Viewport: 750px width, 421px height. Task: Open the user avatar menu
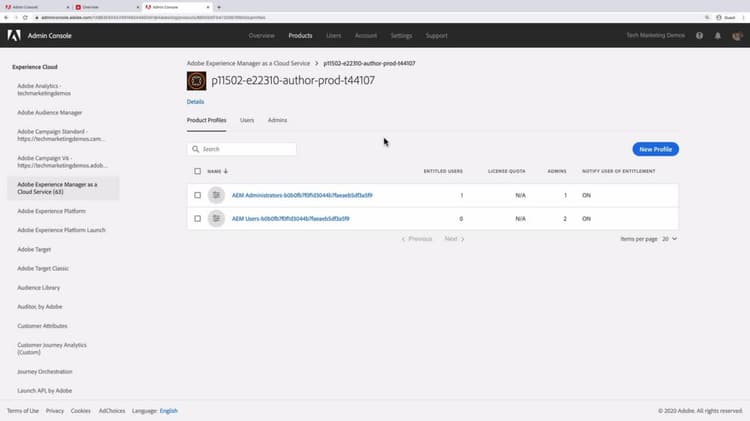pyautogui.click(x=737, y=35)
